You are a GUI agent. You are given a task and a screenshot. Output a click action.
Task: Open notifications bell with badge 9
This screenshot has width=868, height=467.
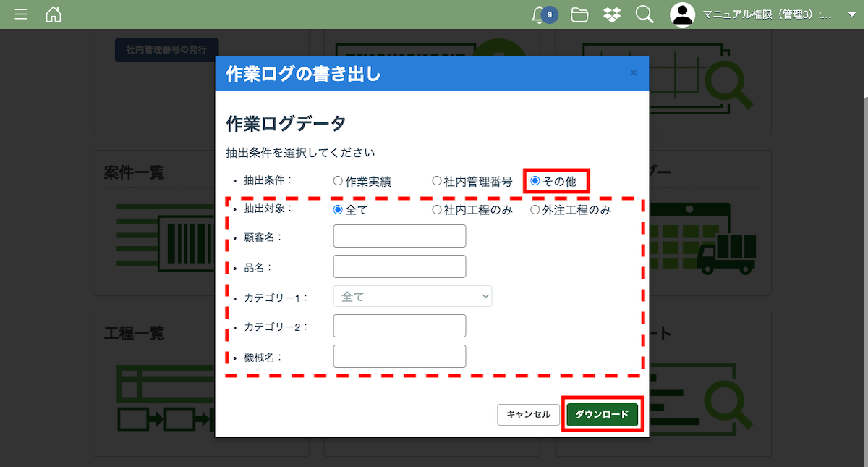pos(538,14)
